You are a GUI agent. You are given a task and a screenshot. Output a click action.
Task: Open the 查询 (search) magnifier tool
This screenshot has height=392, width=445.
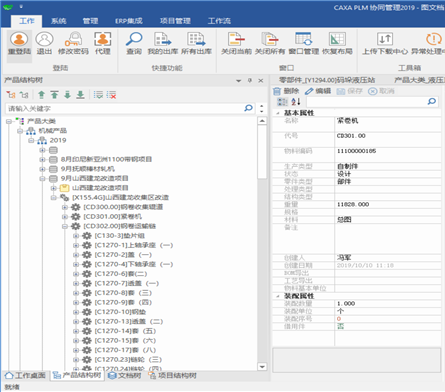click(x=134, y=43)
